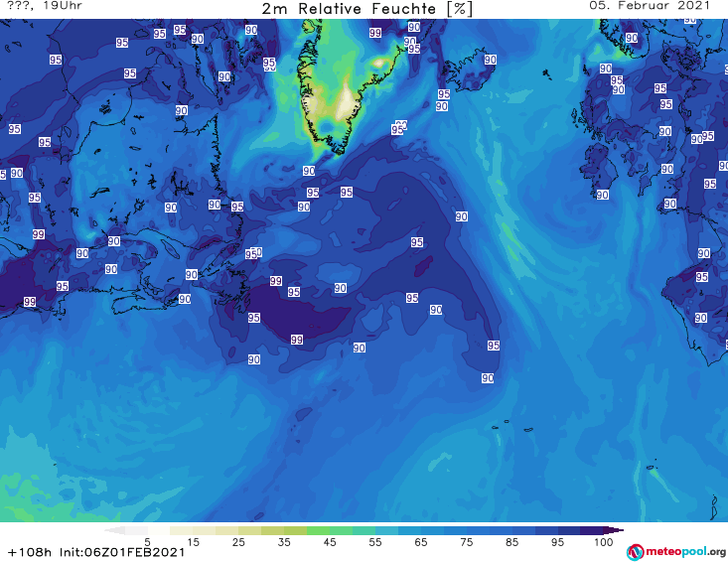Select the '+108h' forecast offset text
728x562 pixels.
(x=30, y=552)
